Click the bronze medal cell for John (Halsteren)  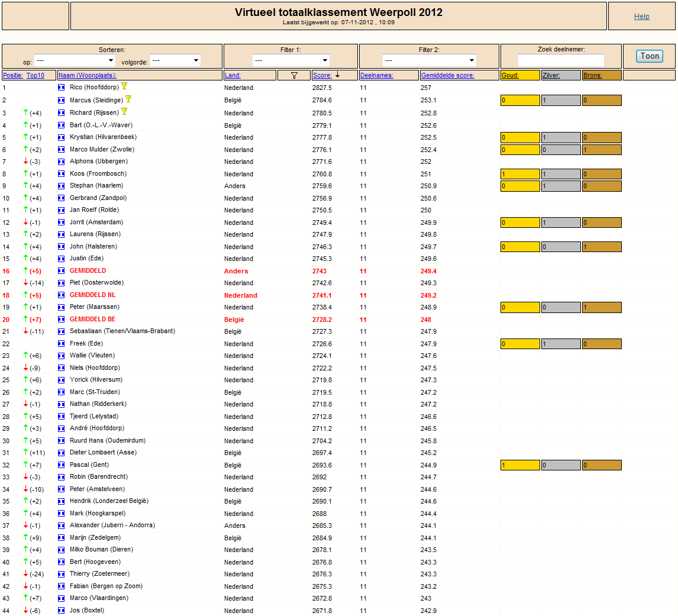602,247
